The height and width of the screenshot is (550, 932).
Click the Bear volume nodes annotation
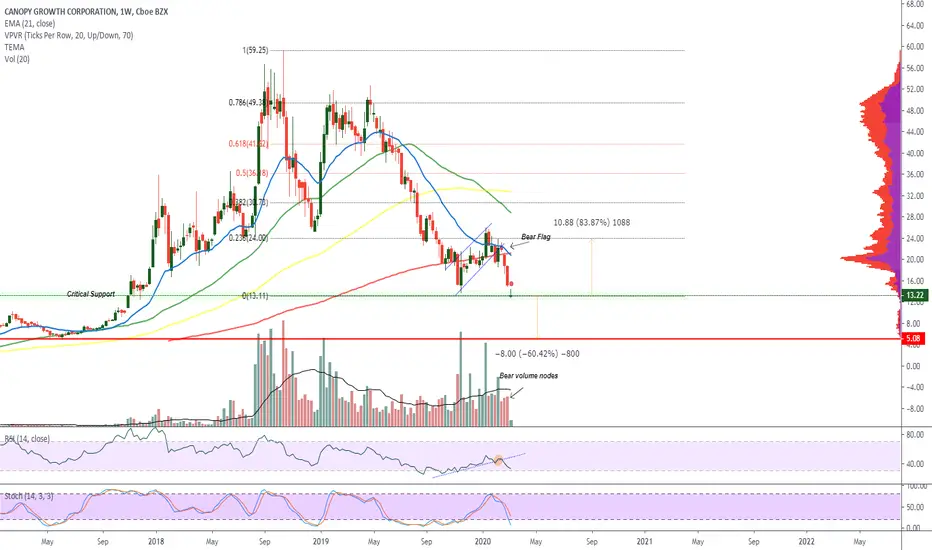(528, 376)
